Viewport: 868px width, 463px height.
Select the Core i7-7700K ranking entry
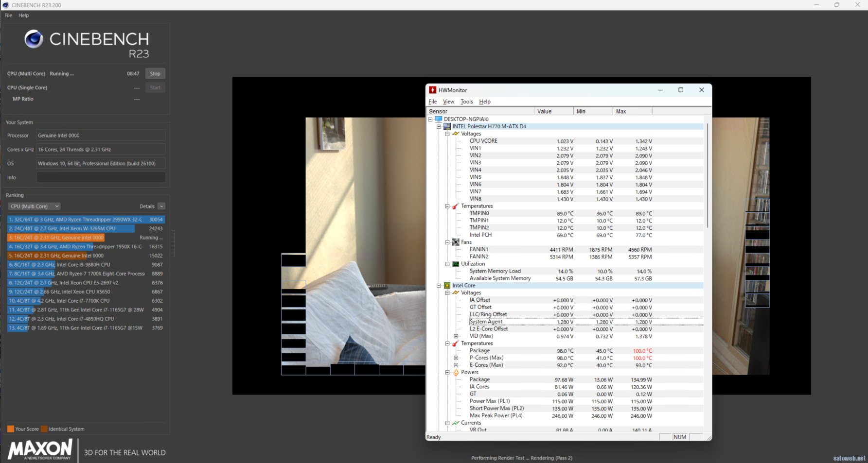coord(86,301)
